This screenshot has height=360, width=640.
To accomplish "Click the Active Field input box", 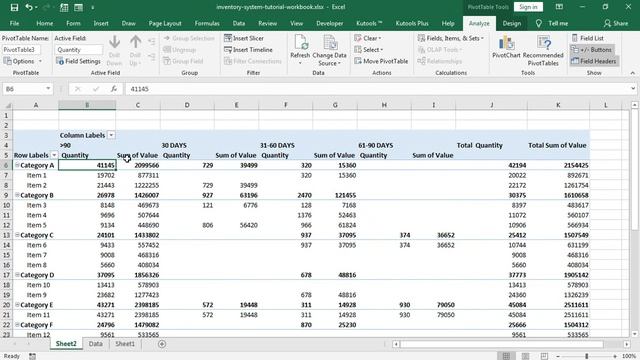I will (x=79, y=50).
